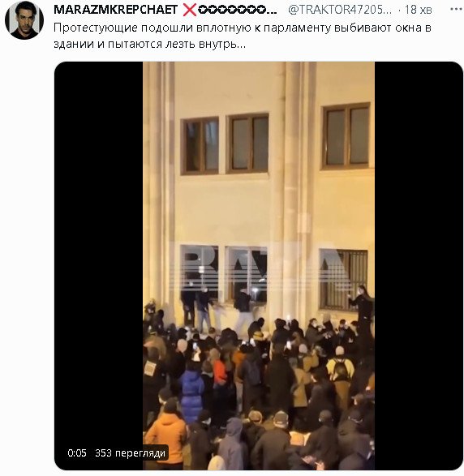464x476 pixels.
Task: Open the author's round profile avatar
Action: (x=24, y=20)
